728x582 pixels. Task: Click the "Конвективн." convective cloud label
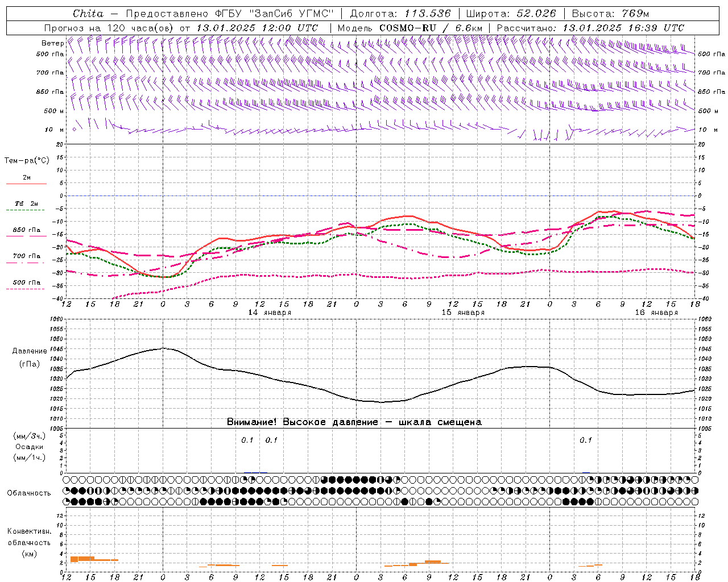tap(29, 531)
